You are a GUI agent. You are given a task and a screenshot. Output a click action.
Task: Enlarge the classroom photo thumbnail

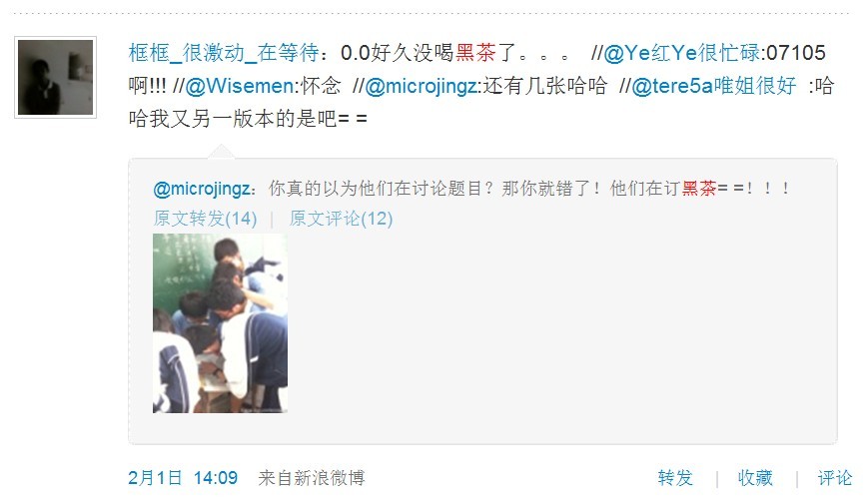click(x=220, y=323)
